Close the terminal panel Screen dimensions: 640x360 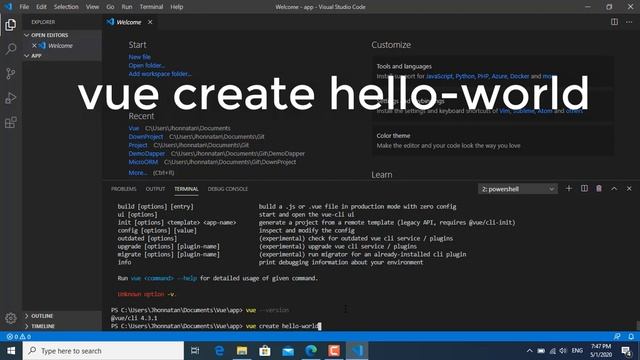[x=629, y=189]
